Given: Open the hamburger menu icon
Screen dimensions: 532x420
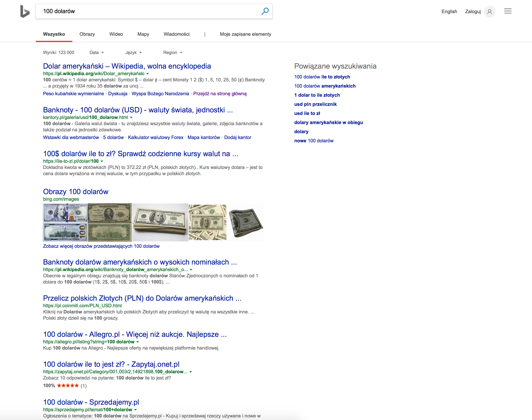Looking at the screenshot, I should 508,11.
